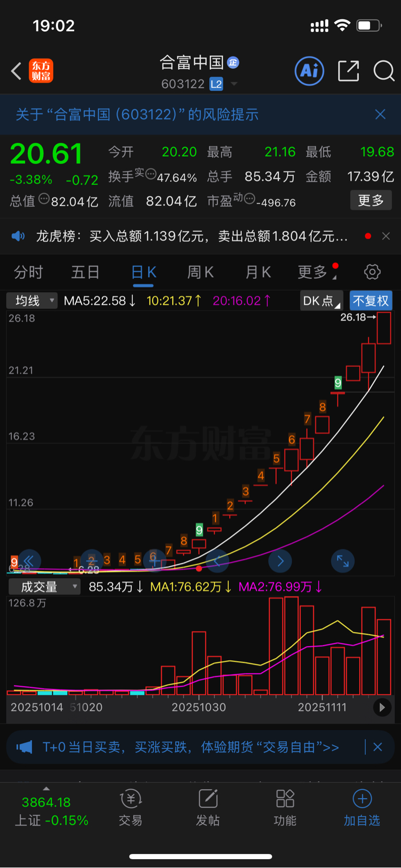Tap the magenta 20:16.02 MA value

242,301
